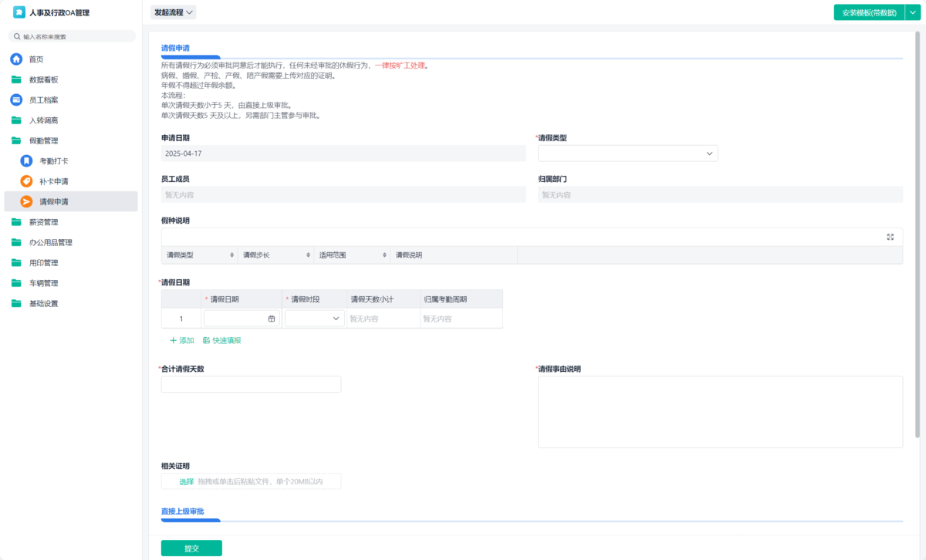Select 请假申请 in the sidebar
926x560 pixels.
point(71,202)
